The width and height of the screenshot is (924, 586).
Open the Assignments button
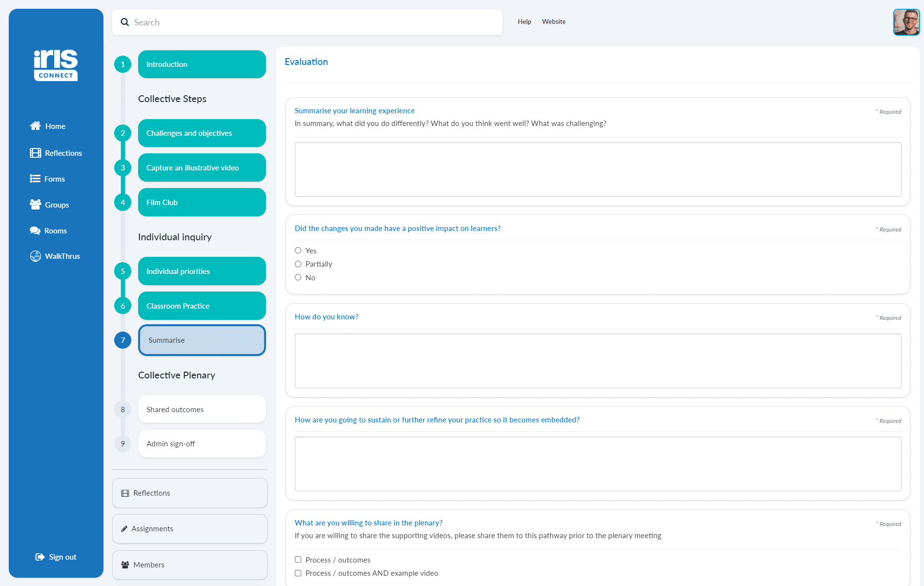(x=190, y=529)
